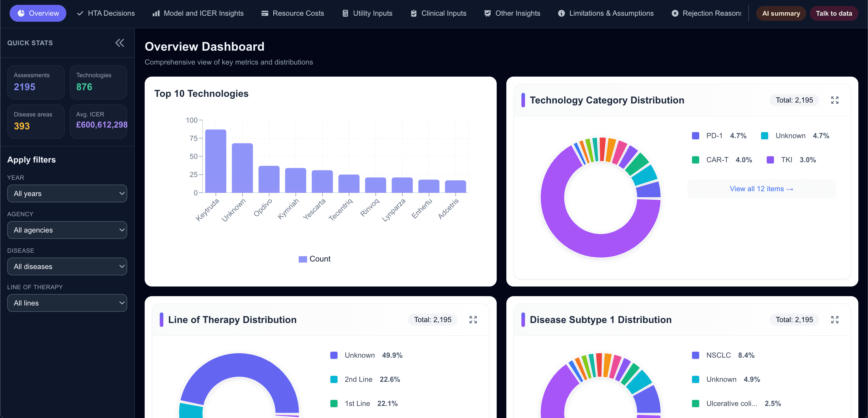This screenshot has width=868, height=418.
Task: Click the Avg. ICER stat card
Action: coord(98,121)
